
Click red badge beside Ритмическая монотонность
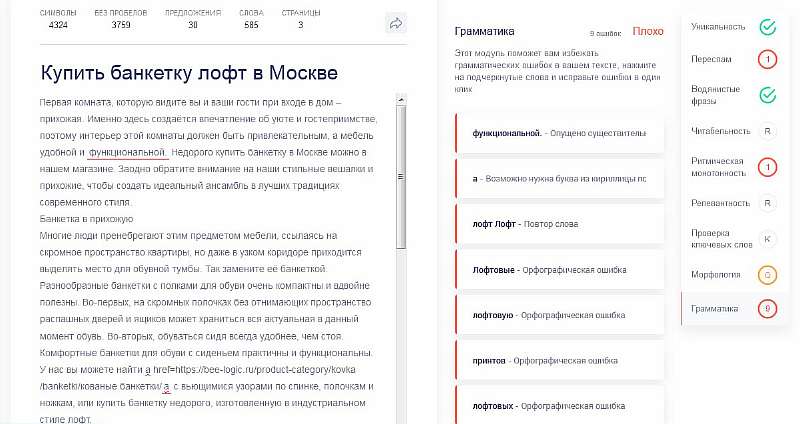coord(767,167)
